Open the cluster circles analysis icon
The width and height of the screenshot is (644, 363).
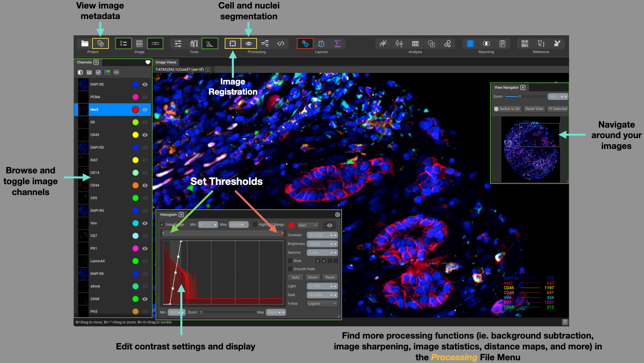[x=447, y=43]
